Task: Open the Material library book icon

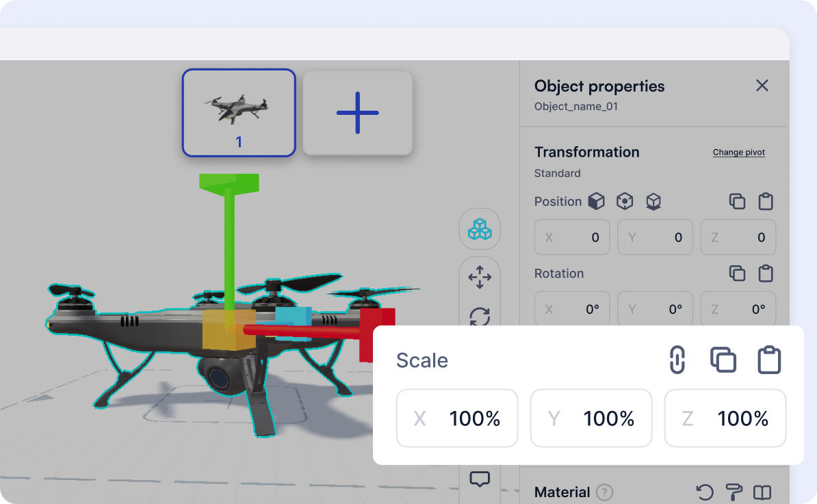Action: tap(762, 492)
